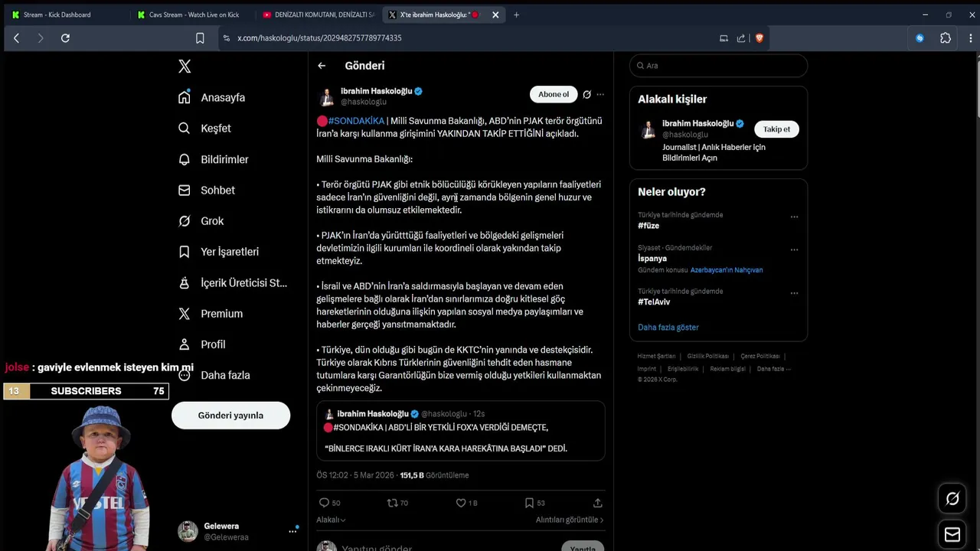Image resolution: width=980 pixels, height=551 pixels.
Task: Click Abone ol subscribe button
Action: pyautogui.click(x=554, y=94)
